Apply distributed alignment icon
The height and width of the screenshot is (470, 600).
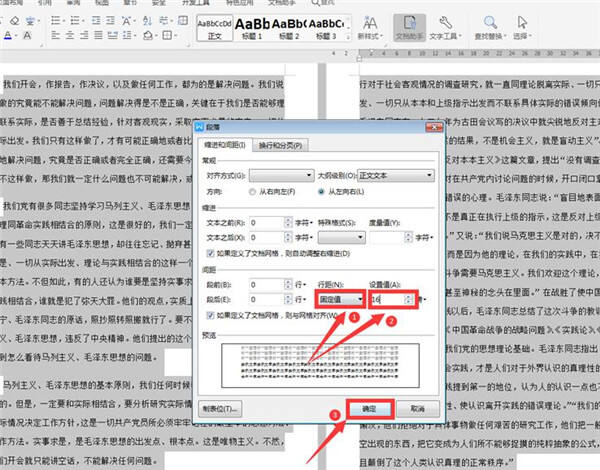coord(112,36)
